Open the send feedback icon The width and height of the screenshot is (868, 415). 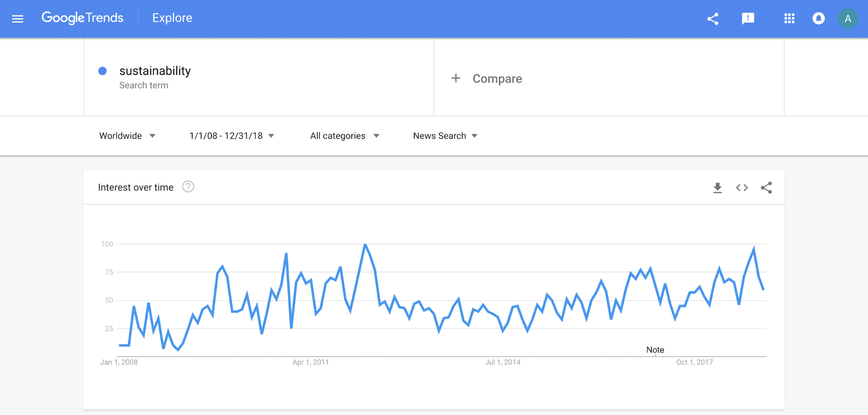748,19
